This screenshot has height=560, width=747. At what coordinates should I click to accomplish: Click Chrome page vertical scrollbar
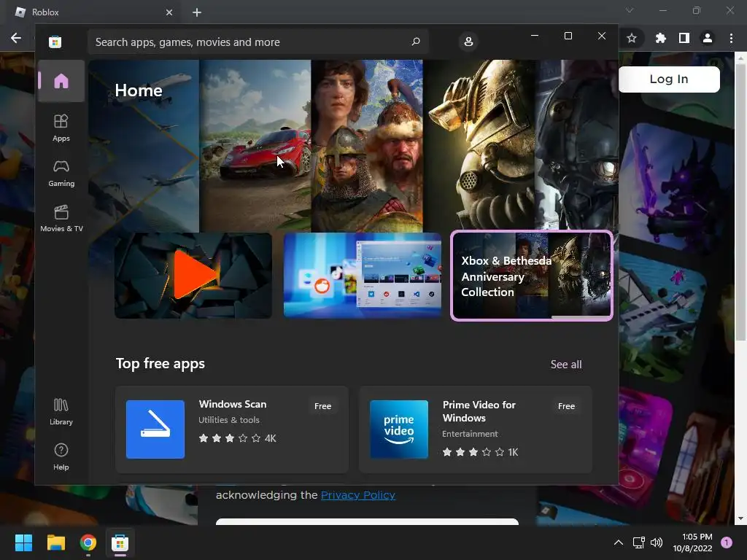tap(740, 201)
